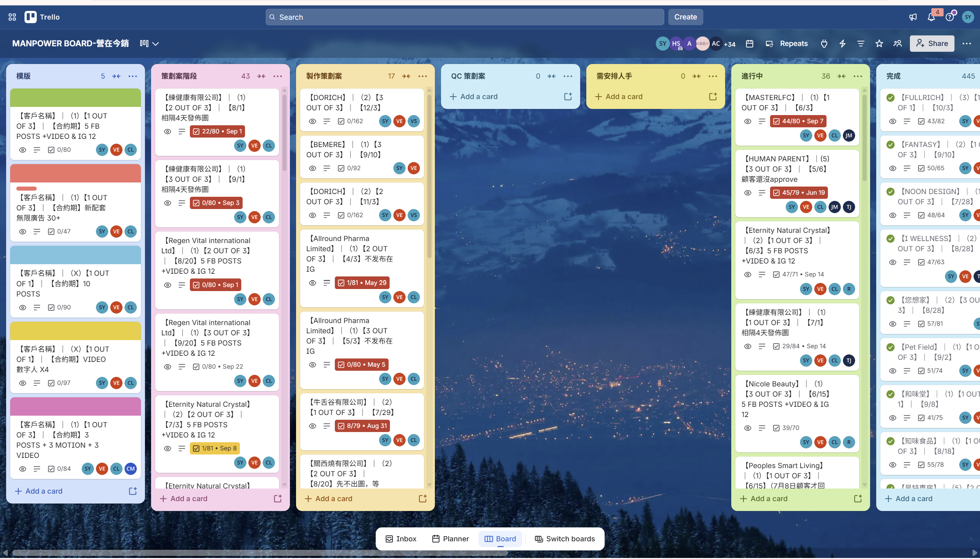The image size is (980, 559).
Task: Open the board view switcher dropdown
Action: click(149, 43)
